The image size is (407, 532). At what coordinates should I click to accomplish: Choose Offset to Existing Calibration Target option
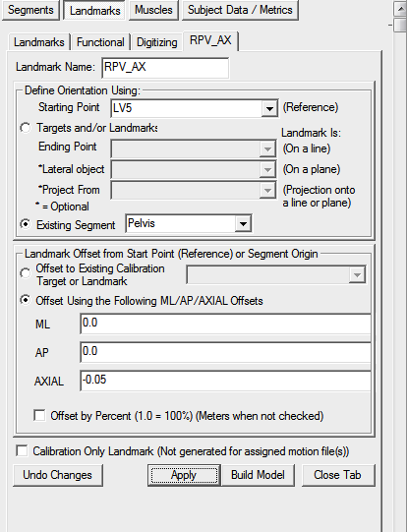(x=25, y=273)
